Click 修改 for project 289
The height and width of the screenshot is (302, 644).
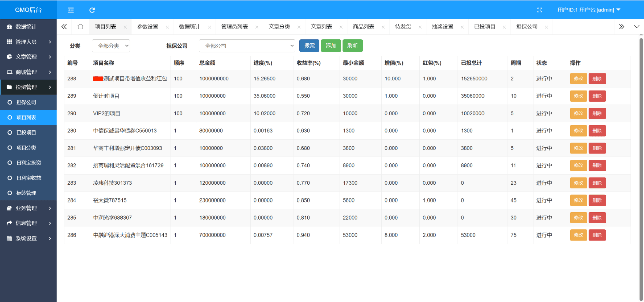[578, 96]
